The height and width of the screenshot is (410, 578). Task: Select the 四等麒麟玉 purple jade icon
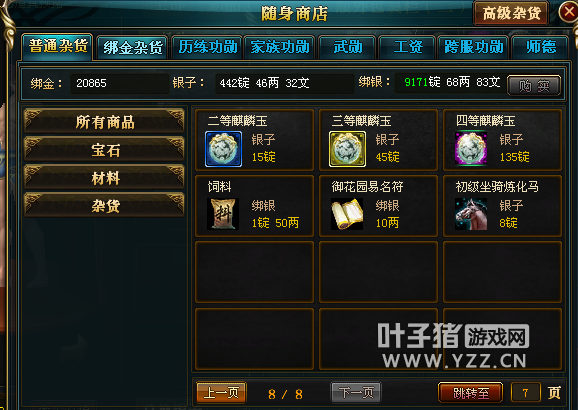click(471, 149)
